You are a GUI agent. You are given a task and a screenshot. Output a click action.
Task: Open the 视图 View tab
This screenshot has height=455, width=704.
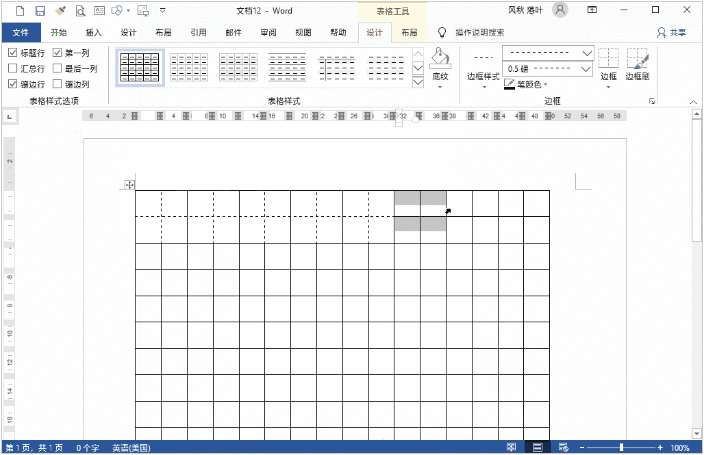pyautogui.click(x=303, y=32)
